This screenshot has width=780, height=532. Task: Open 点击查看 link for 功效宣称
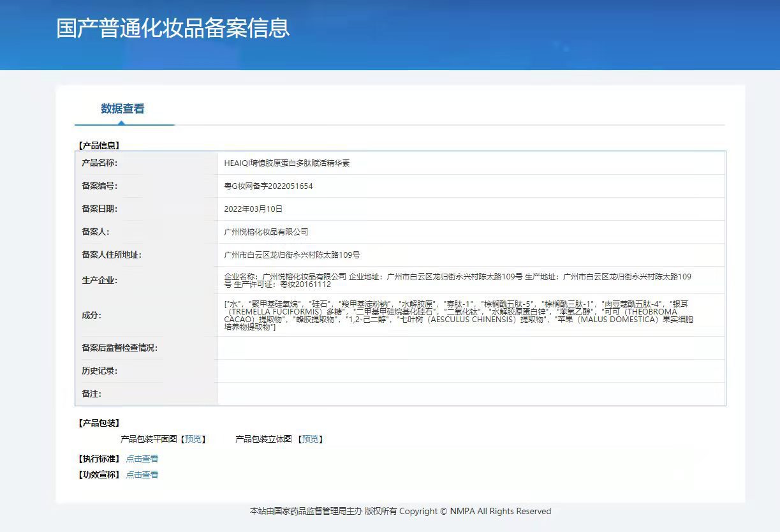click(x=142, y=475)
